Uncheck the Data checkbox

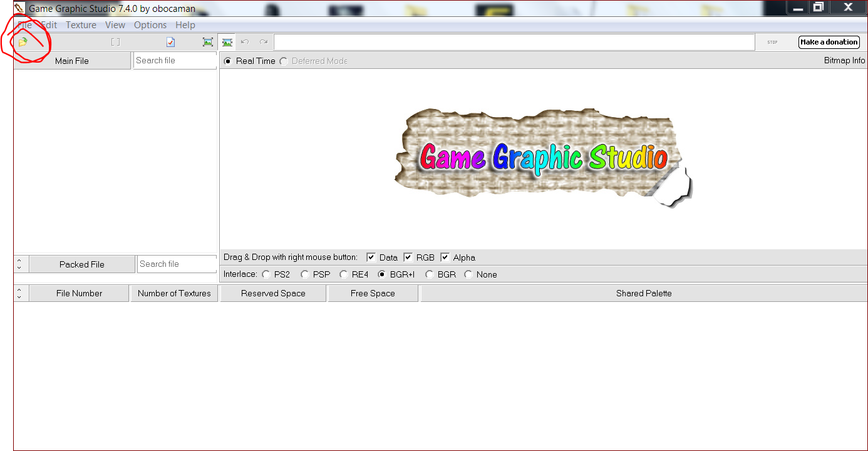371,257
